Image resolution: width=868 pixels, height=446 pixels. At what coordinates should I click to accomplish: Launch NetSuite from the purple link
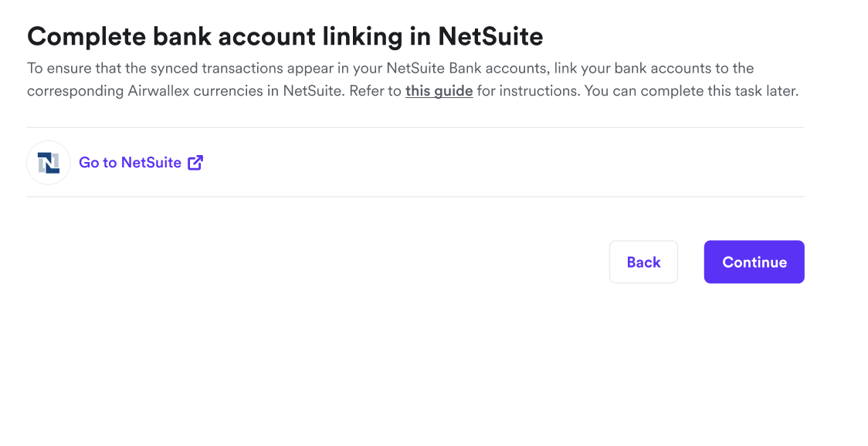(x=130, y=162)
